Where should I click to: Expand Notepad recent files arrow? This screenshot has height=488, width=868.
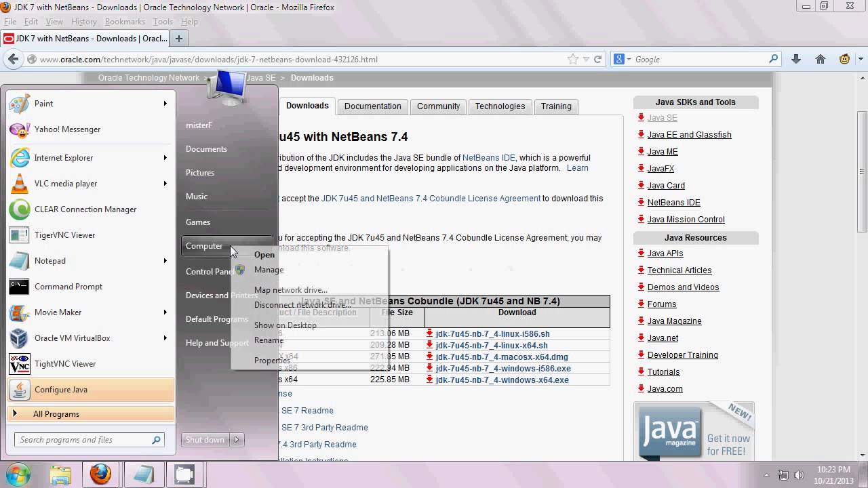point(165,261)
